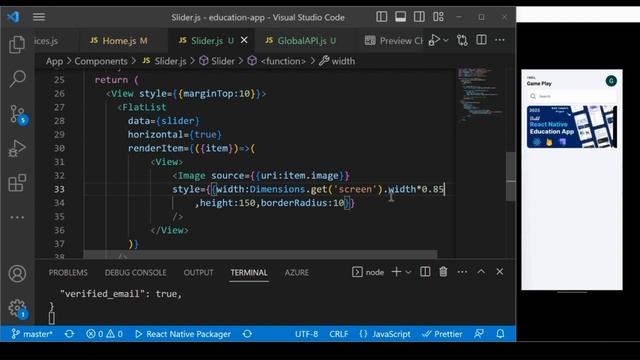Open changes compare icon in editor toolbar
The width and height of the screenshot is (640, 360).
(x=462, y=40)
